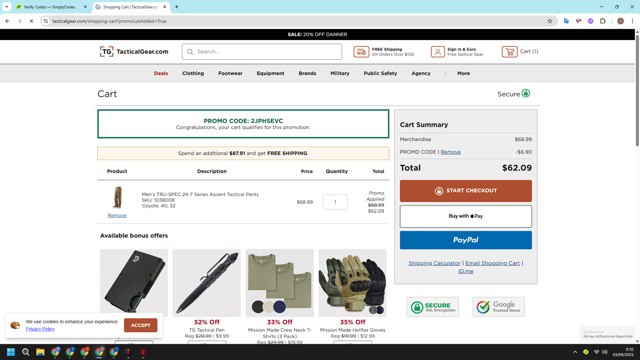The height and width of the screenshot is (360, 640).
Task: Select the navy T-shirt color swatch
Action: [x=280, y=307]
